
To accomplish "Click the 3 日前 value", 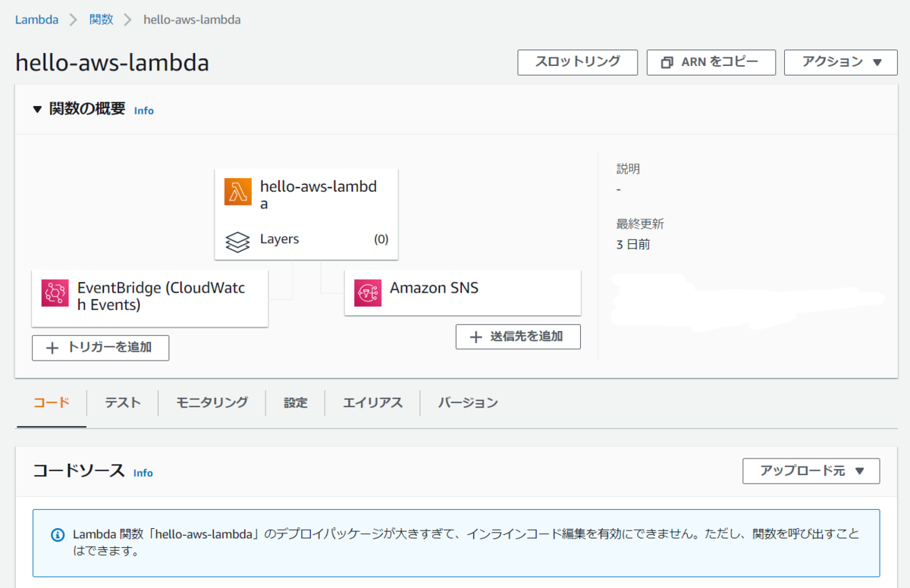I will 633,245.
